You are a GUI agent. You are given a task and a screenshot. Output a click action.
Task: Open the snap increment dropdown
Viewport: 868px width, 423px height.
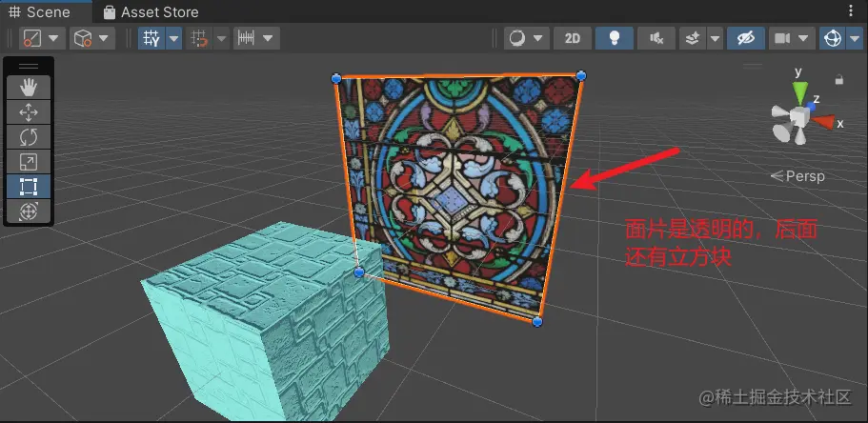coord(269,38)
